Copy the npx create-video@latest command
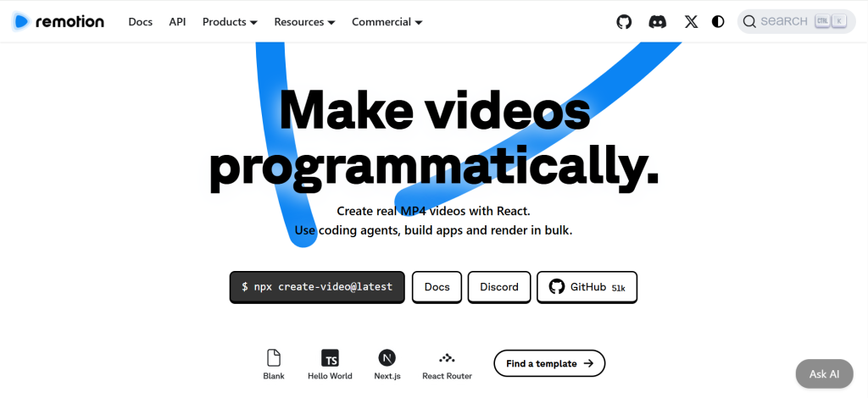The image size is (868, 398). coord(317,287)
